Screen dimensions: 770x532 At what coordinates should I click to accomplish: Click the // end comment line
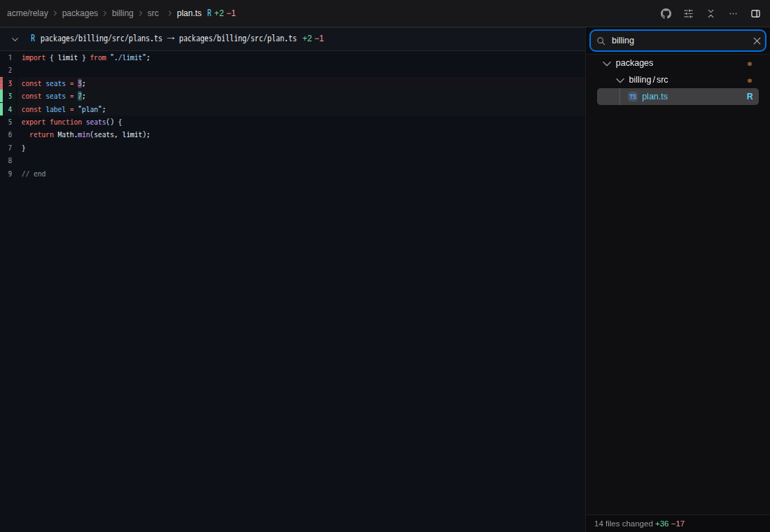point(293,174)
